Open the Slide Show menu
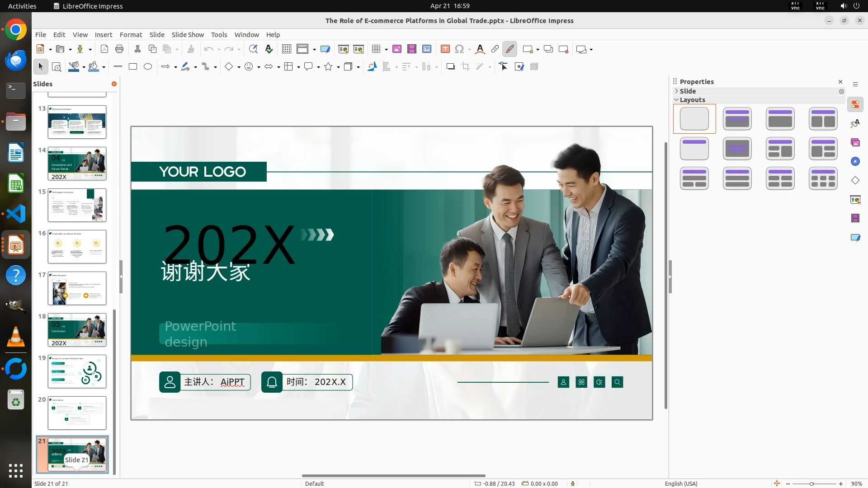 [x=188, y=35]
